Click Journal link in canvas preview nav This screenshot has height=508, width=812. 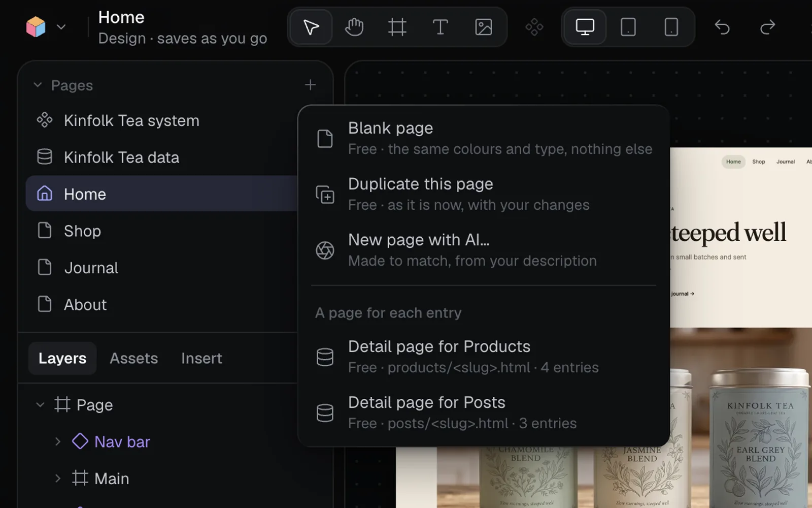(786, 162)
